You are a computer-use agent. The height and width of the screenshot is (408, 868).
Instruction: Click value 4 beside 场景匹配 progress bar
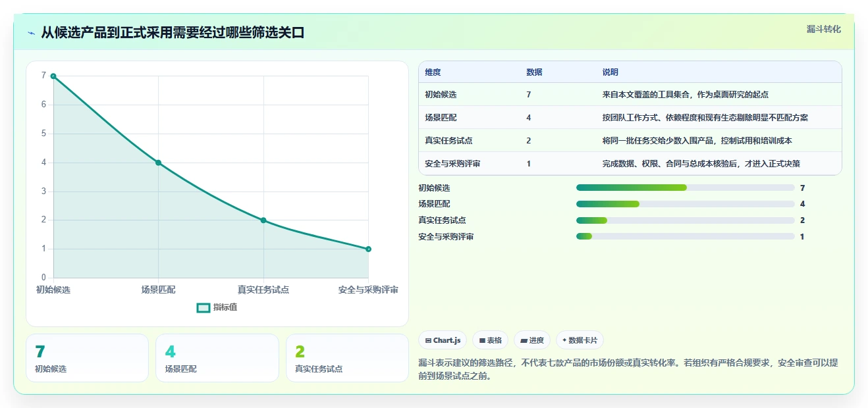point(802,204)
